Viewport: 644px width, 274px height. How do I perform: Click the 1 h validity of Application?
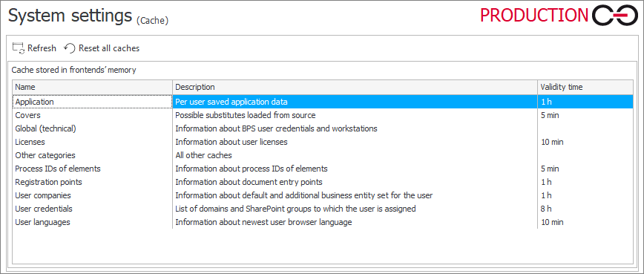(546, 102)
